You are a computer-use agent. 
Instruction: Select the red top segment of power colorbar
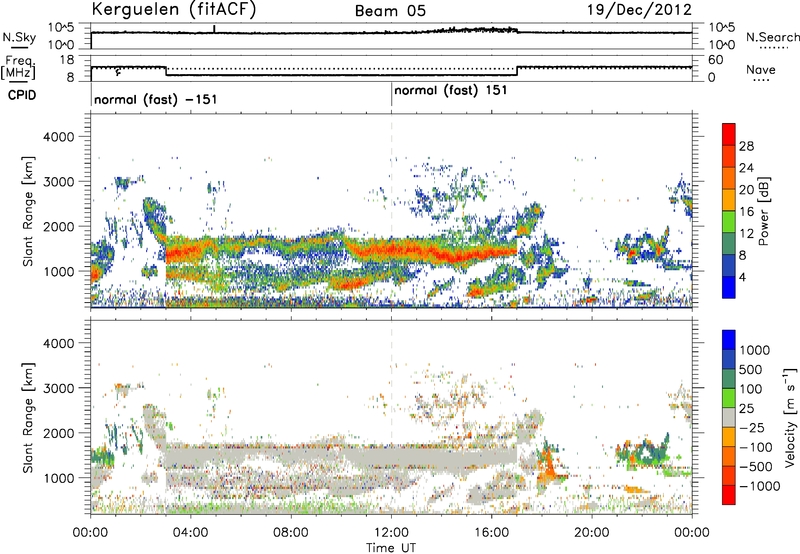point(729,134)
